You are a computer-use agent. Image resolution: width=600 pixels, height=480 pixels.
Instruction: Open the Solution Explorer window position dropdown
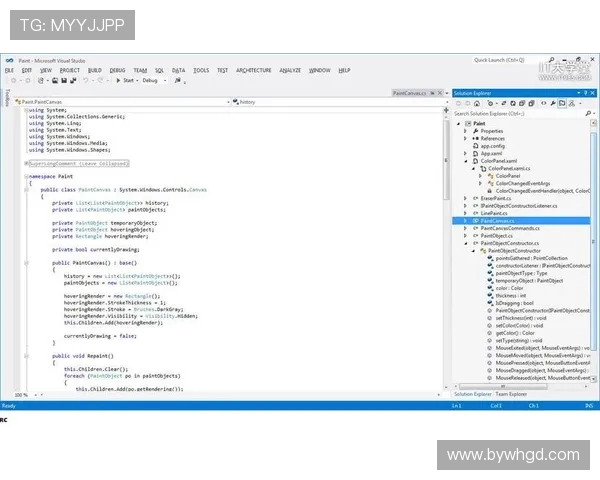pos(579,93)
